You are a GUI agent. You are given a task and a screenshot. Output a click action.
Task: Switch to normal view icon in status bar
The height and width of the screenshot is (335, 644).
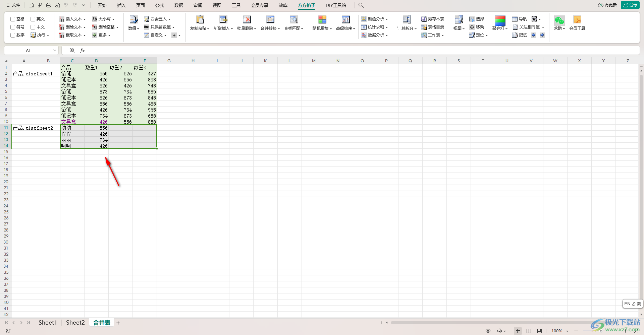point(518,331)
